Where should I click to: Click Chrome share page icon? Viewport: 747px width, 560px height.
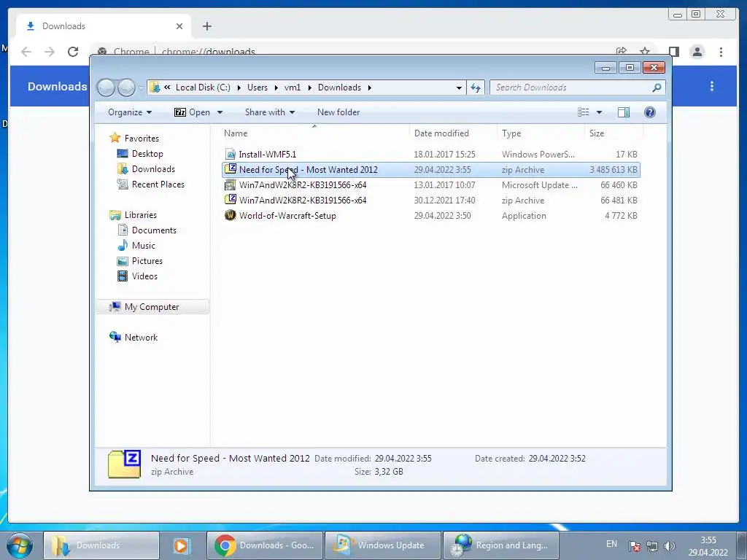pos(622,51)
